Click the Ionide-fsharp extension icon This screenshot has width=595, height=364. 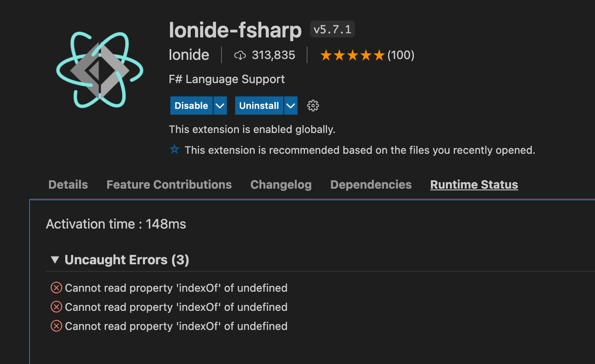point(100,69)
